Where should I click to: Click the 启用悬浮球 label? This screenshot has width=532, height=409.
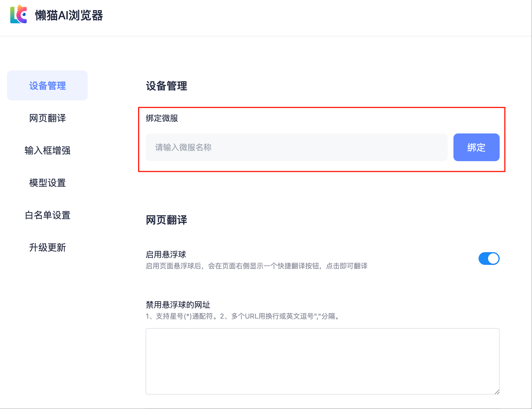click(166, 254)
